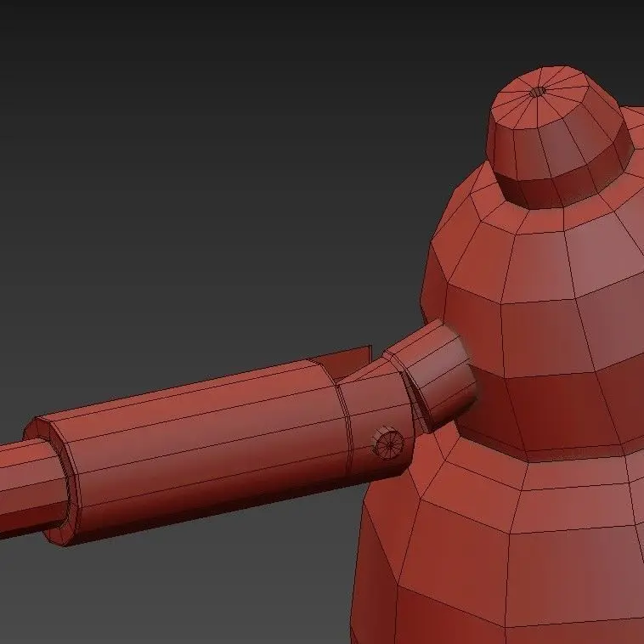Click the knob cap atop the body
644x644 pixels.
pyautogui.click(x=559, y=137)
